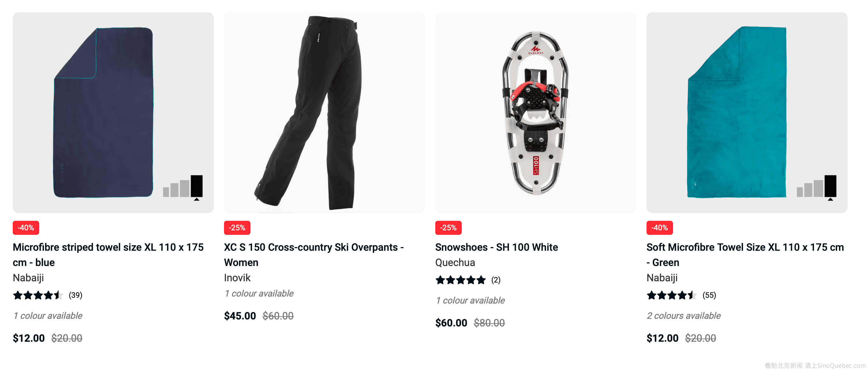Click the Quechua brand name
The height and width of the screenshot is (371, 868).
click(x=455, y=262)
